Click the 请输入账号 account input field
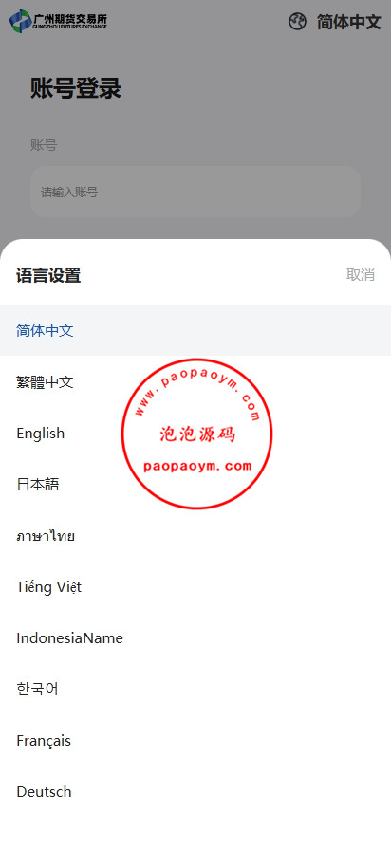The height and width of the screenshot is (868, 391). pyautogui.click(x=195, y=192)
